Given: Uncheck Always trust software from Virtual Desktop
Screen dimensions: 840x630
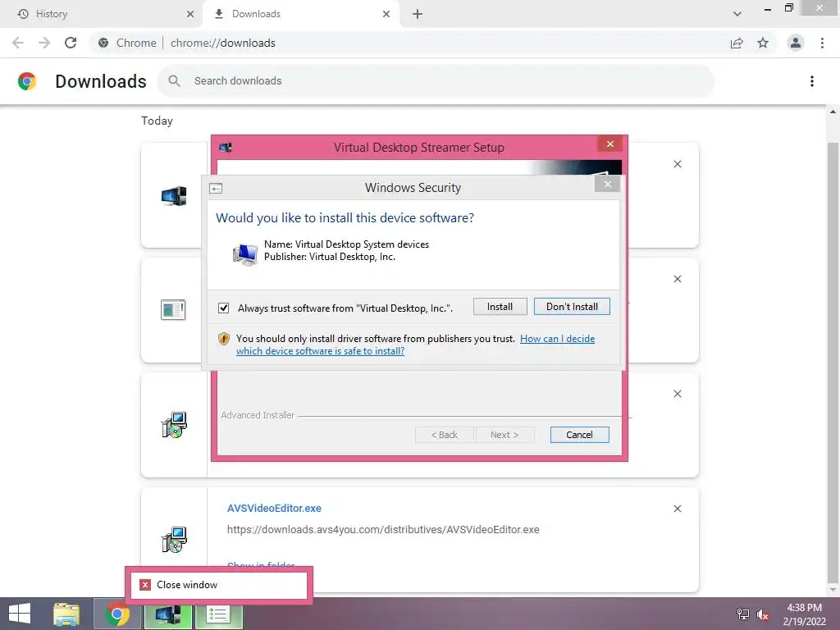Looking at the screenshot, I should tap(224, 308).
